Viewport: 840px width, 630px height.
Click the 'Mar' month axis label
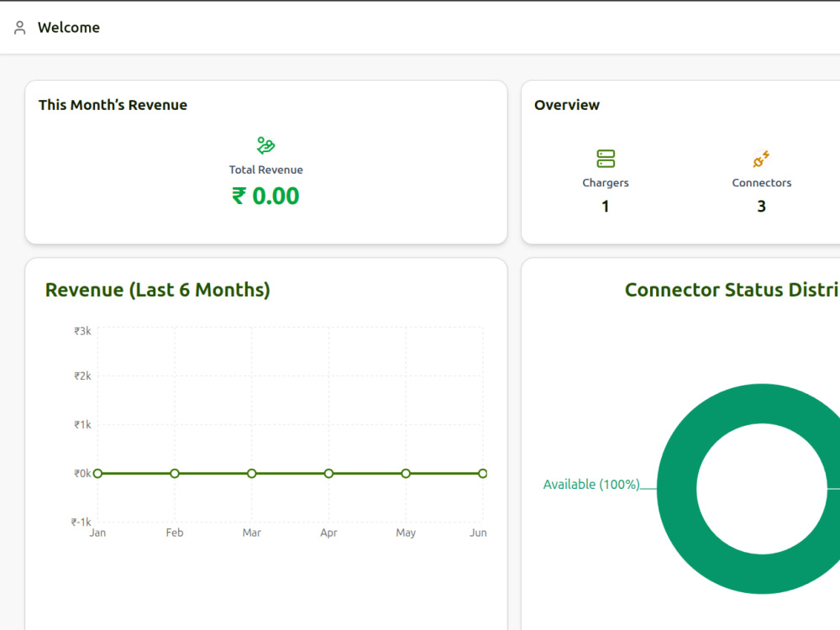point(252,533)
